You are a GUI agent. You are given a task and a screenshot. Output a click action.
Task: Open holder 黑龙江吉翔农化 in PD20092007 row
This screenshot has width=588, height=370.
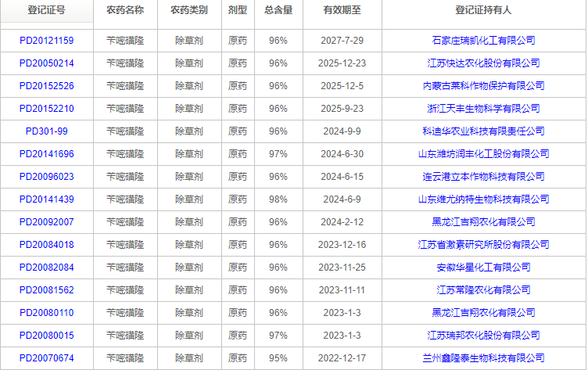[x=483, y=222]
